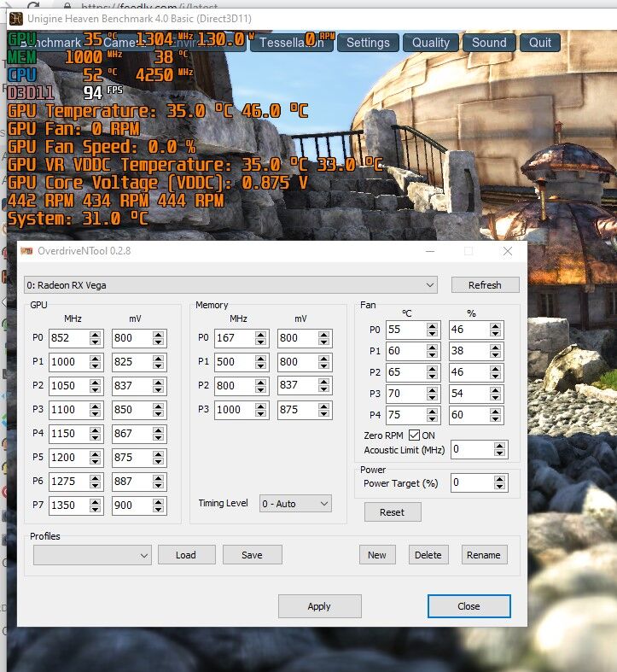The width and height of the screenshot is (617, 672).
Task: Increase the Fan P0 temperature of 55
Action: (x=433, y=325)
